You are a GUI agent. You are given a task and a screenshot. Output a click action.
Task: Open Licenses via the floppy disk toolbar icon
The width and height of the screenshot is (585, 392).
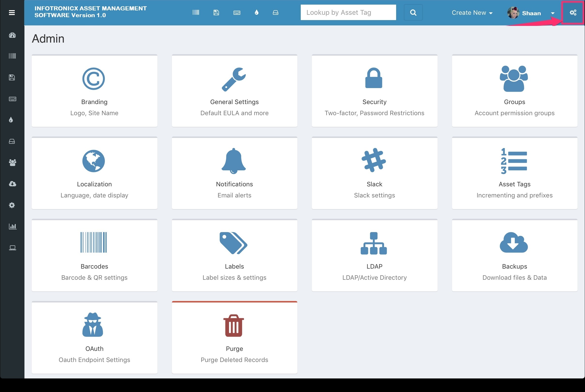point(216,12)
